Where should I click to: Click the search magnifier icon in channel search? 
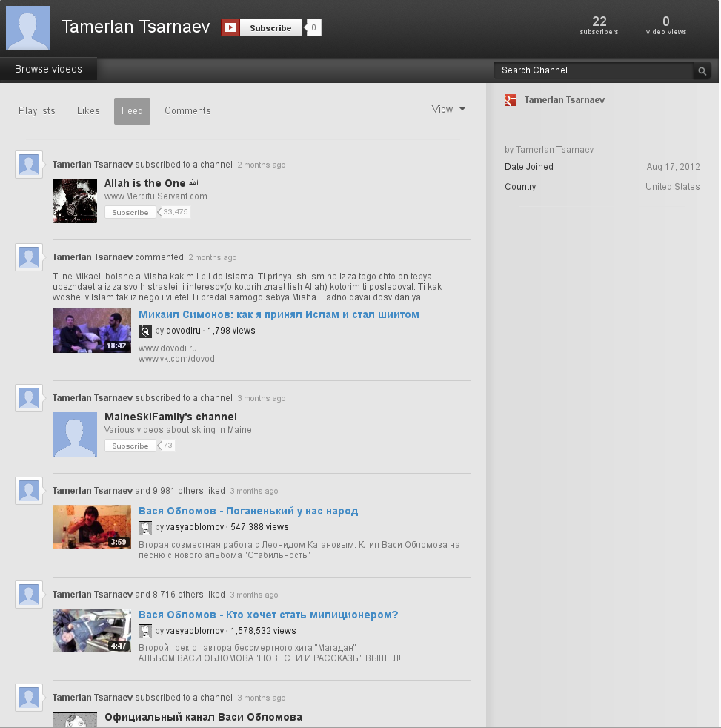[x=702, y=71]
